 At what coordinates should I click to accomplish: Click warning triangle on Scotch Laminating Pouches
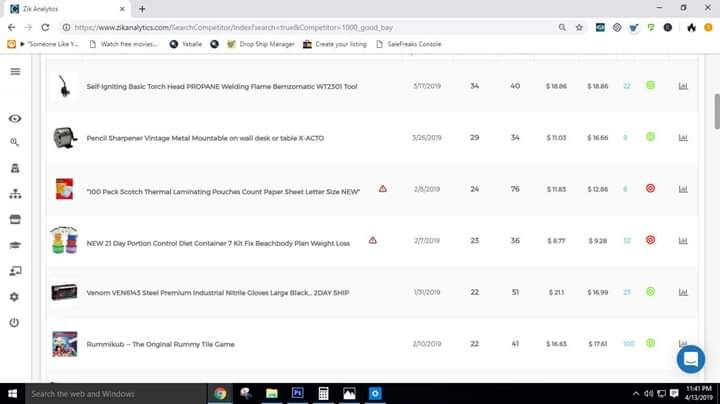coord(382,188)
